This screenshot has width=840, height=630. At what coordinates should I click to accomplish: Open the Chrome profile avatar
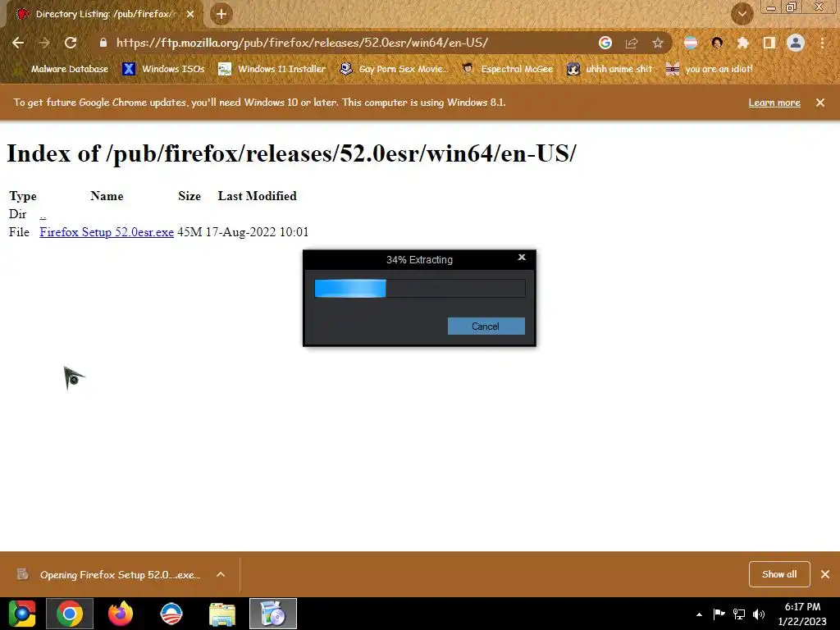796,43
